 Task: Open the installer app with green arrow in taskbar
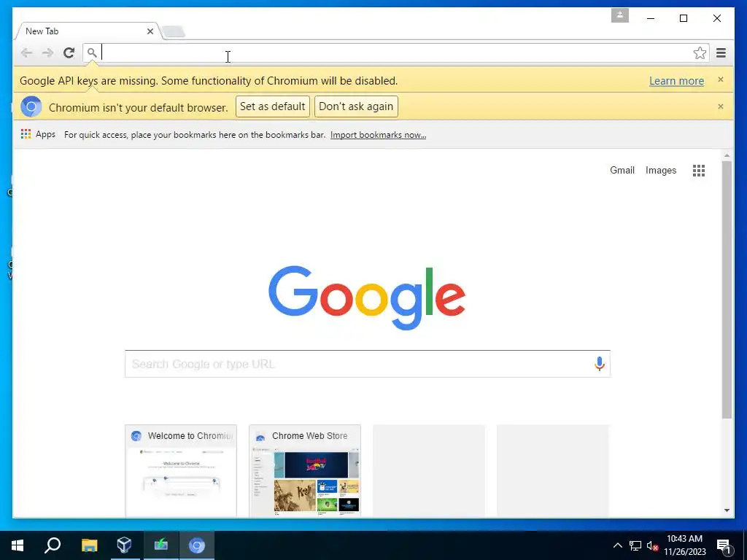point(161,545)
